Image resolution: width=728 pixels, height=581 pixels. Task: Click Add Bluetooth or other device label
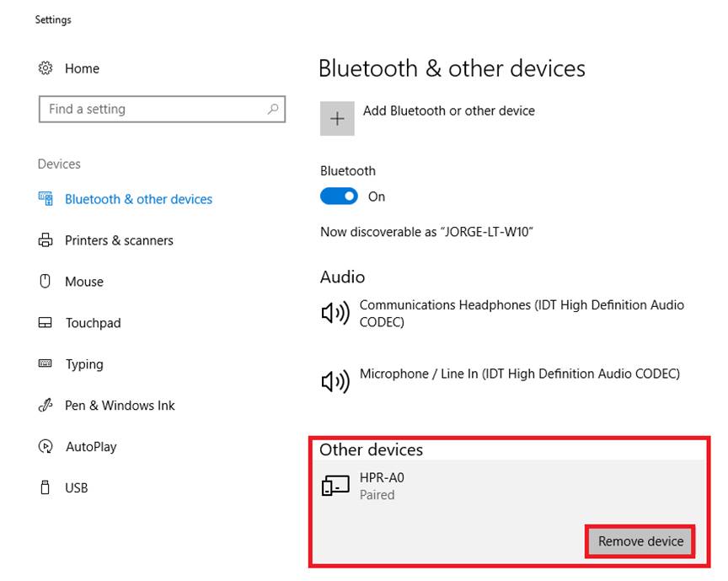pos(448,110)
